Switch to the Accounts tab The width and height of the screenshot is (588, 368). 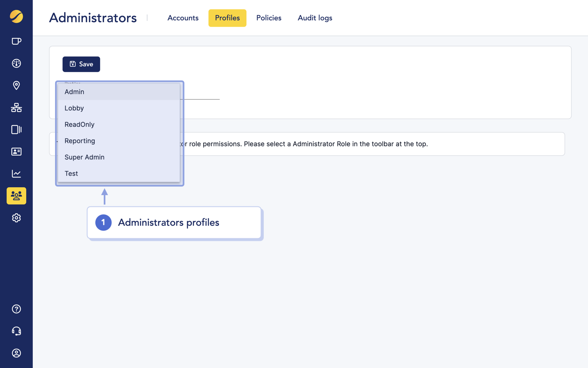183,18
